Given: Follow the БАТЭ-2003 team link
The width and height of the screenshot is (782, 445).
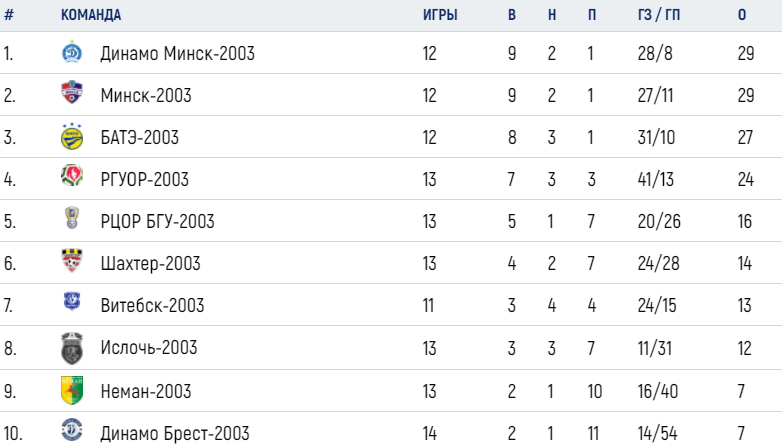Looking at the screenshot, I should [140, 137].
